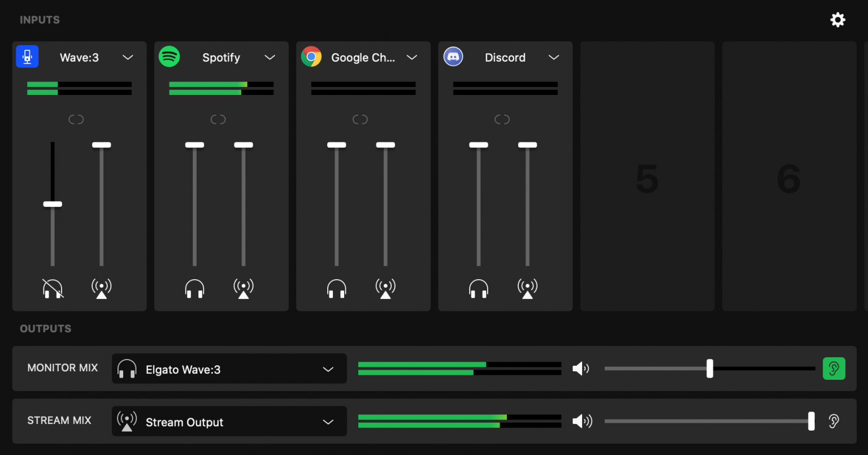Screen dimensions: 868x455
Task: Click the Spotify channel icon
Action: 170,57
